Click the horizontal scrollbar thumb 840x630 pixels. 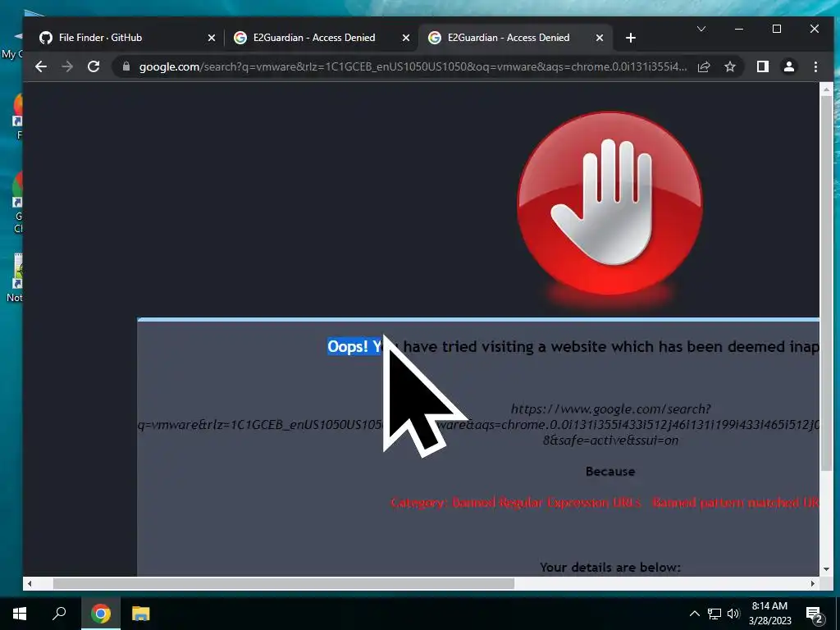click(283, 583)
